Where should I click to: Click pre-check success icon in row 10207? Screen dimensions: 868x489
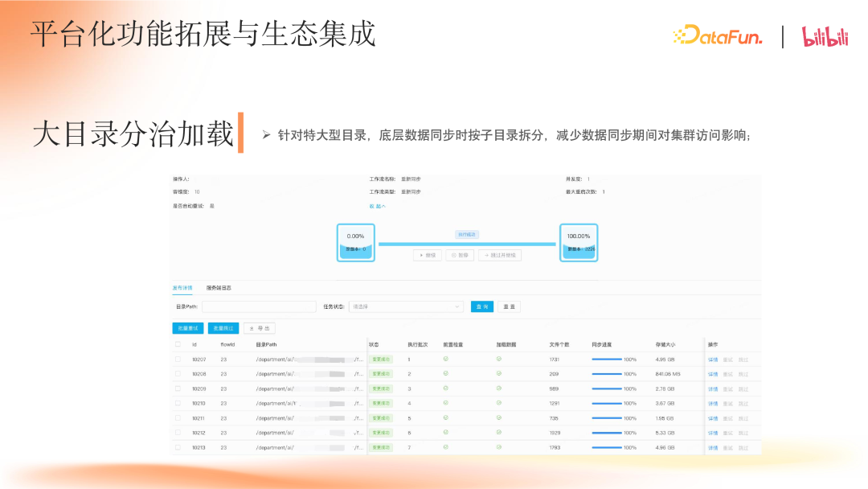(x=445, y=359)
